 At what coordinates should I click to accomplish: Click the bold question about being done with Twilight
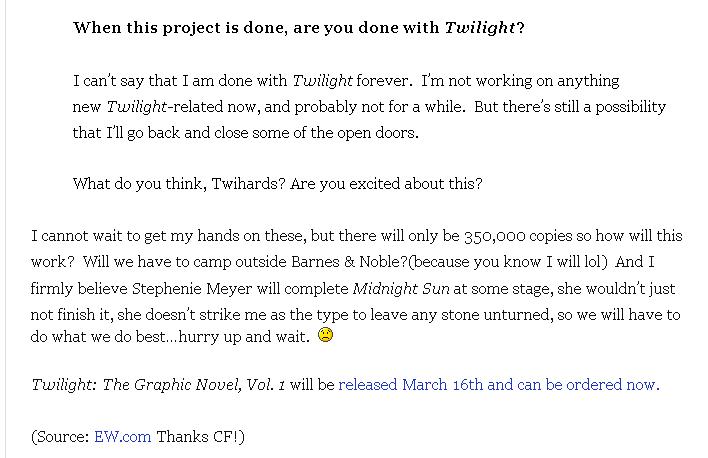tap(299, 28)
